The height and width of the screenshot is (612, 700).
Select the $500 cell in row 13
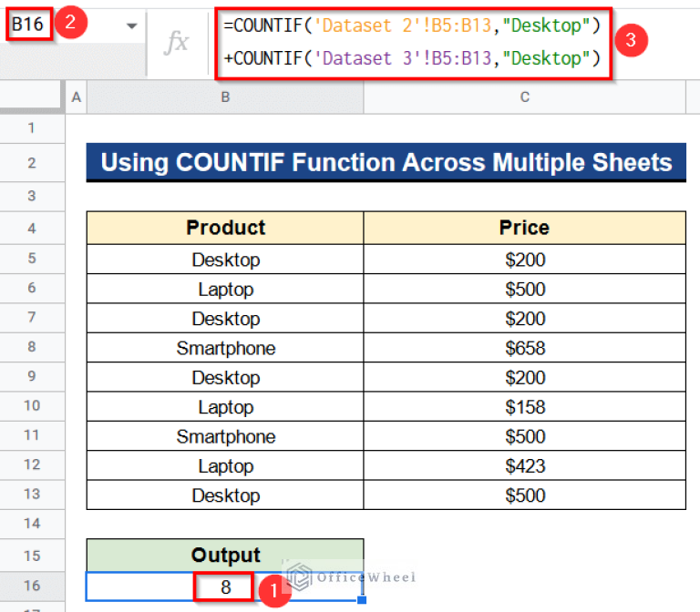(525, 495)
